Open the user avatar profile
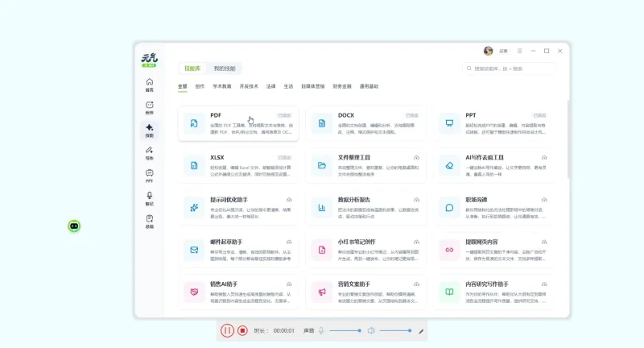 pos(488,51)
